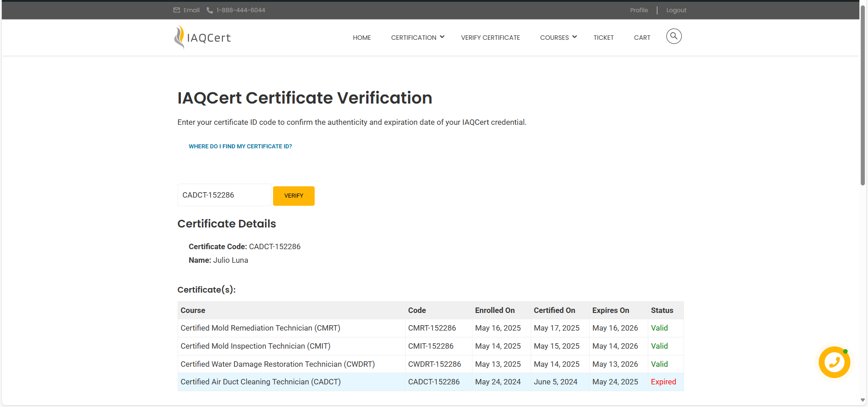Expand the Certification dropdown chevron
The height and width of the screenshot is (407, 868).
[x=442, y=37]
